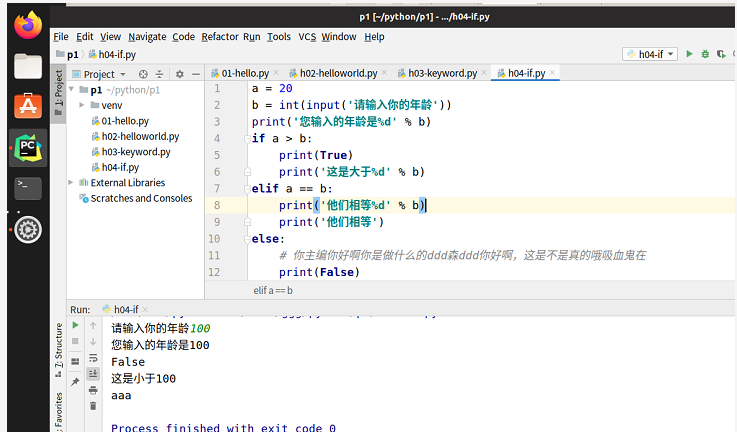Open PyCharm from the Ubuntu dock
Viewport: 737px width, 432px height.
27,148
